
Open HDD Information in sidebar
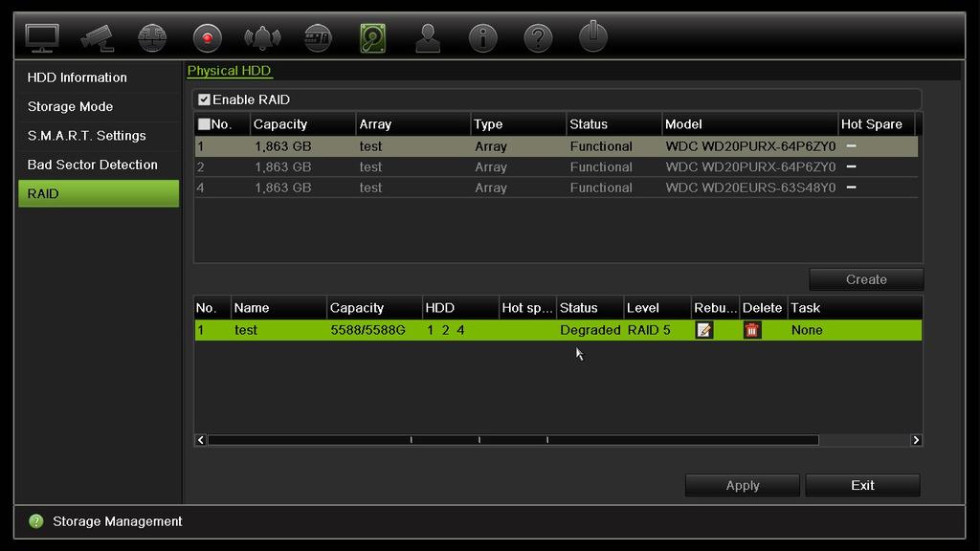99,77
